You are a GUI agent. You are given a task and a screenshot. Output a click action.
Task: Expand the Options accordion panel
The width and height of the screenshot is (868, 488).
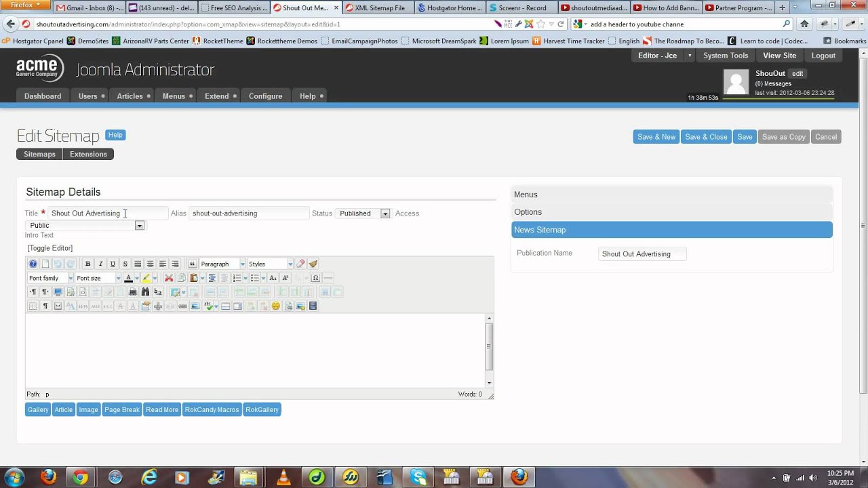point(672,212)
